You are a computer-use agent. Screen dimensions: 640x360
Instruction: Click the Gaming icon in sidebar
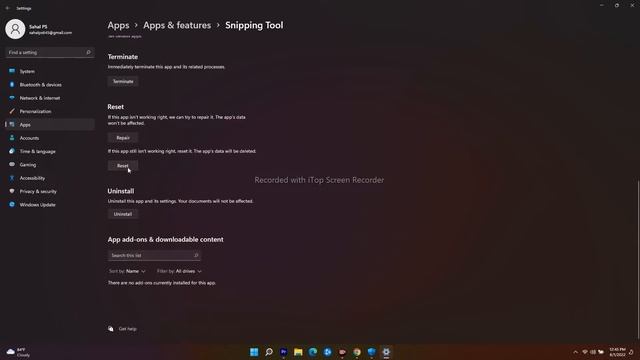point(12,164)
